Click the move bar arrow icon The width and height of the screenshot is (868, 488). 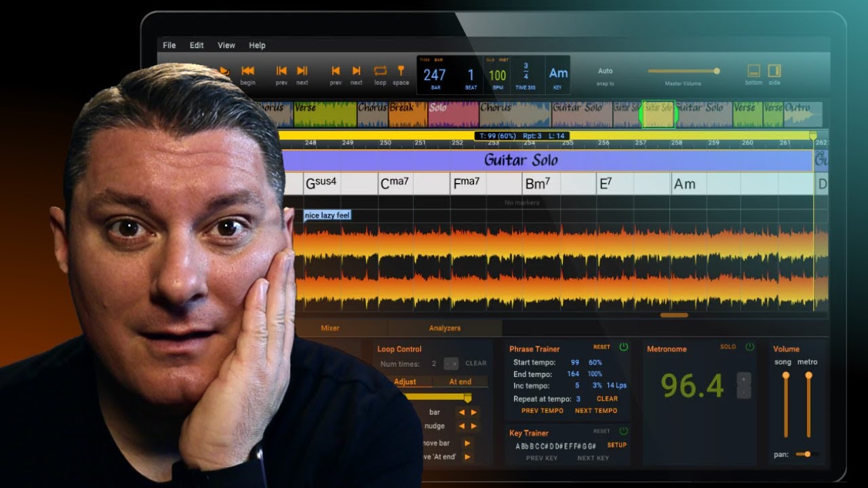(x=467, y=443)
